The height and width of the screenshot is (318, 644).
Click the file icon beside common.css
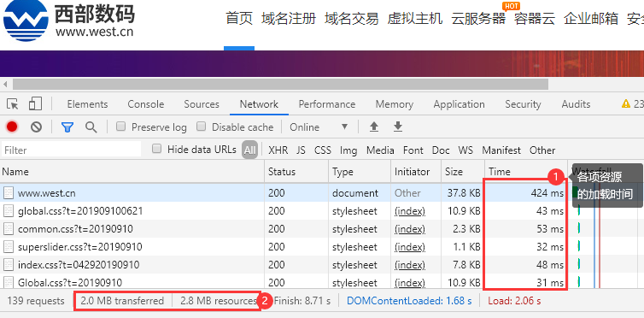pos(9,229)
